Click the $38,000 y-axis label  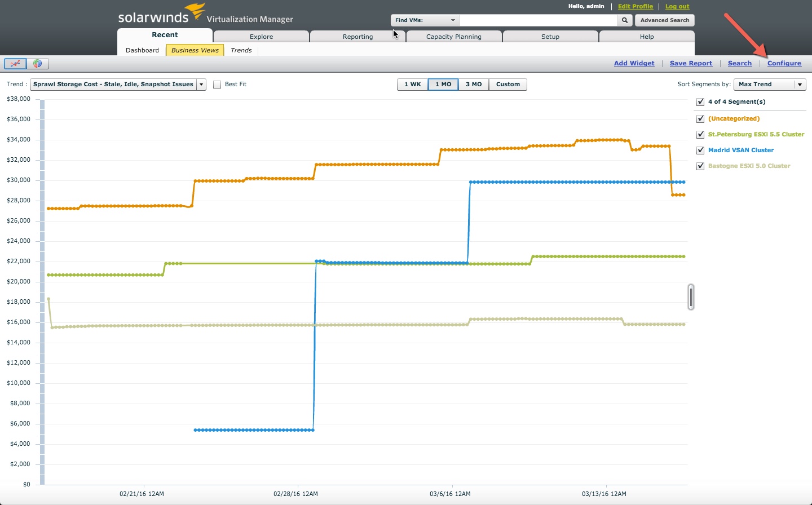(x=19, y=99)
